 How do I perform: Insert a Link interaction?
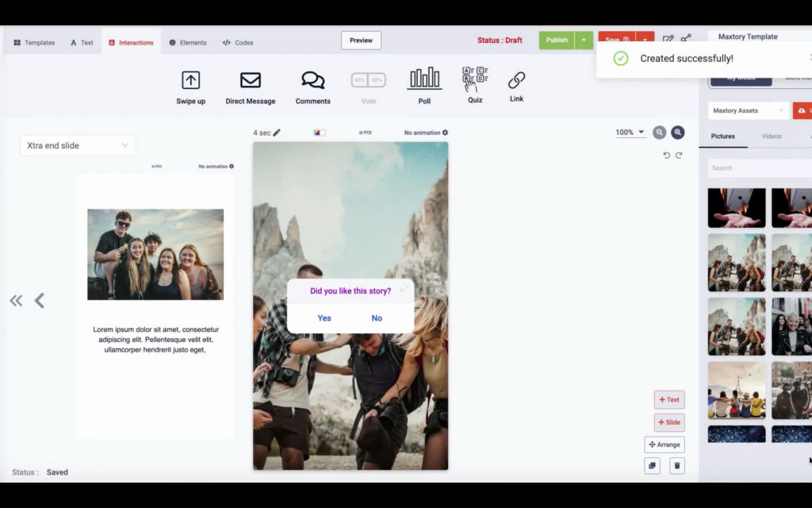(x=516, y=86)
